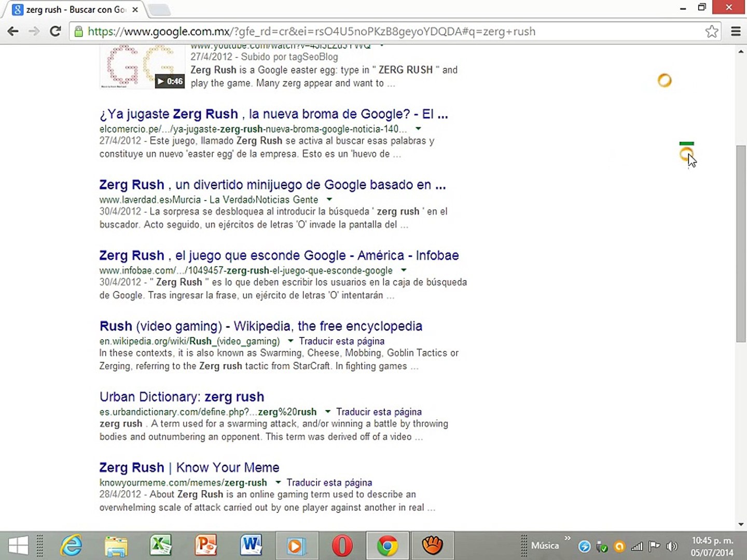Open '¿Ya jugaste Zerg Rush' El Comercio result
This screenshot has height=560, width=747.
[274, 114]
